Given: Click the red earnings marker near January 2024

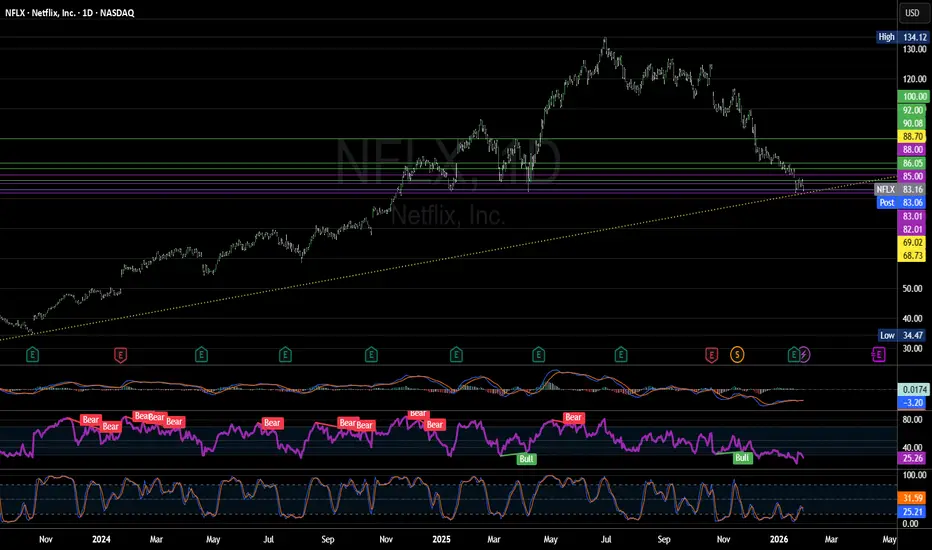Looking at the screenshot, I should pos(120,355).
